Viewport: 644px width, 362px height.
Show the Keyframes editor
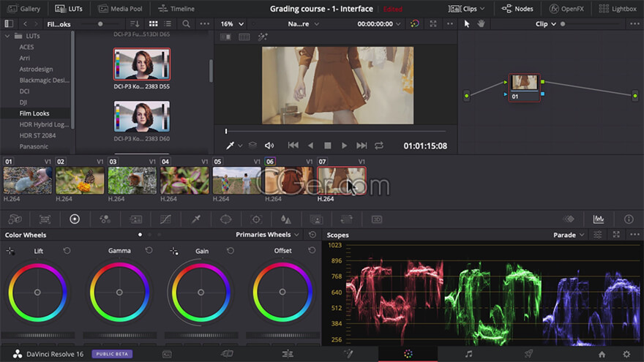click(569, 219)
